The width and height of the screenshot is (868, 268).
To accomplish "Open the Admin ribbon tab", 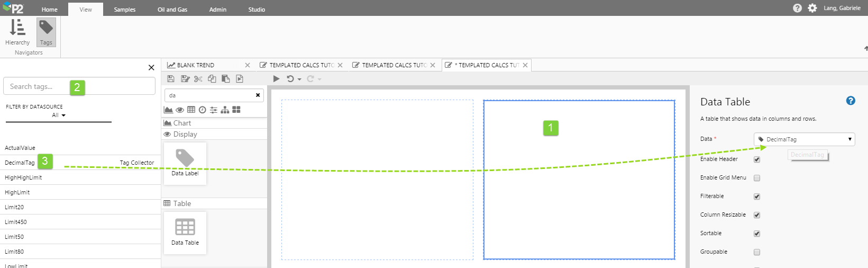I will click(x=217, y=10).
